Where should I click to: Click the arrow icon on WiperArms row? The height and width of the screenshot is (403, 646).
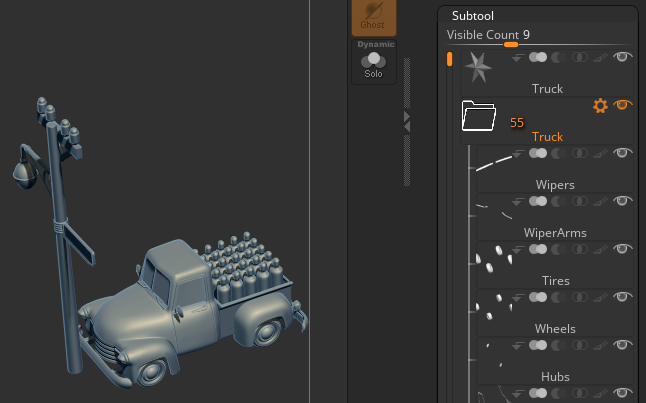tap(518, 202)
